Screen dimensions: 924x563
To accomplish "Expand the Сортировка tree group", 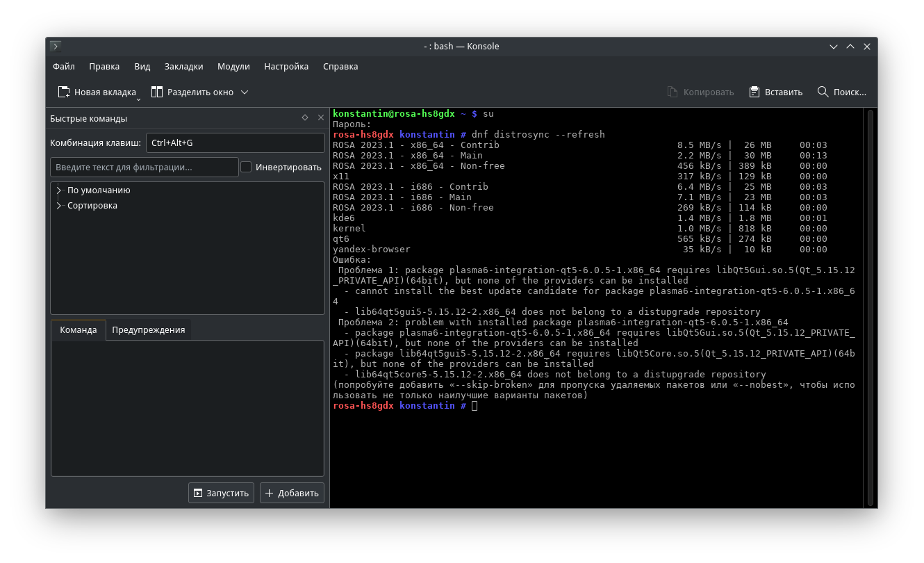I will [59, 206].
